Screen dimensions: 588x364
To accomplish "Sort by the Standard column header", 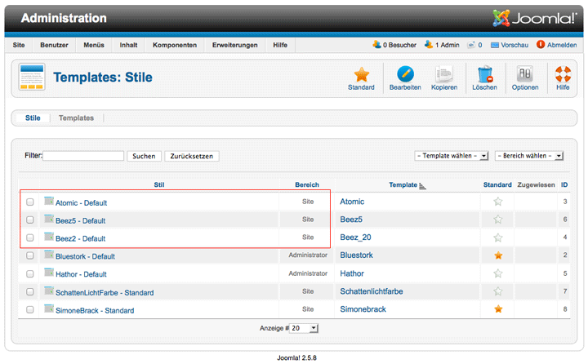I will point(497,184).
